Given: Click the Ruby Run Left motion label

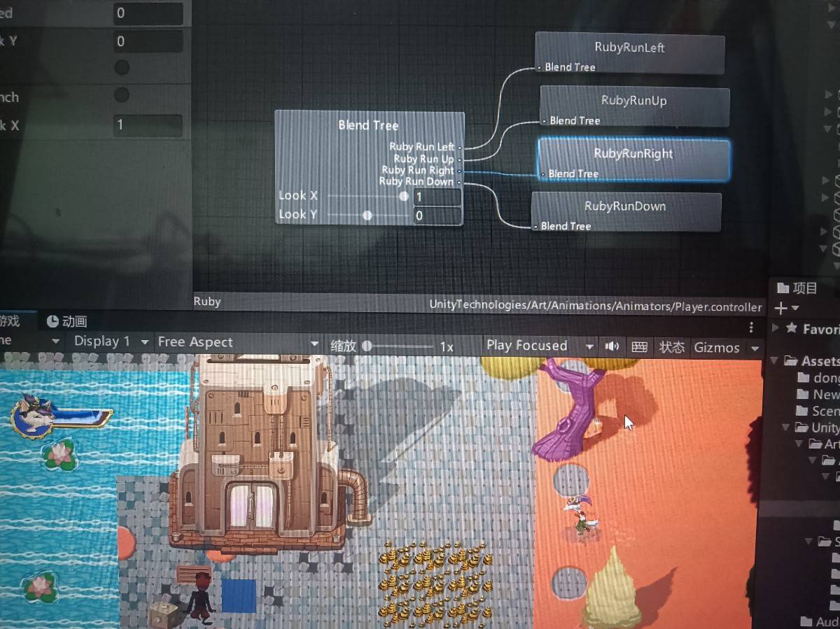Looking at the screenshot, I should tap(421, 147).
